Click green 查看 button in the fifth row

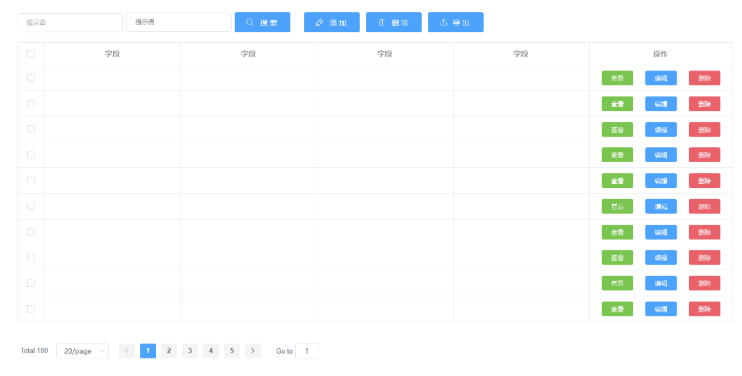tap(617, 181)
